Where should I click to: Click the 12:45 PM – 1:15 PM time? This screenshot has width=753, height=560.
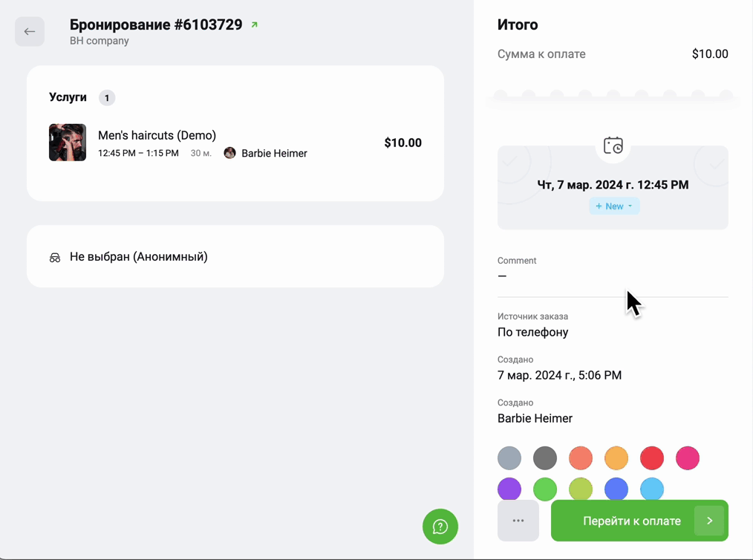tap(138, 153)
